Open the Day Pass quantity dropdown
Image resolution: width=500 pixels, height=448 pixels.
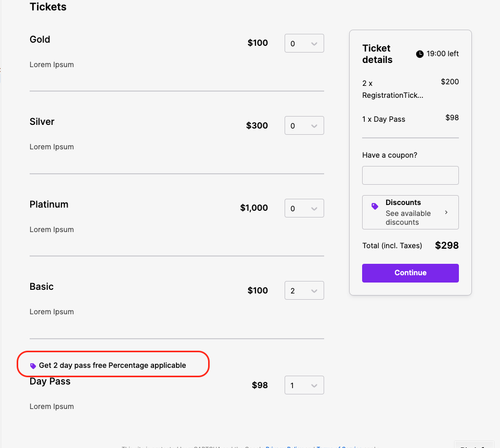304,386
